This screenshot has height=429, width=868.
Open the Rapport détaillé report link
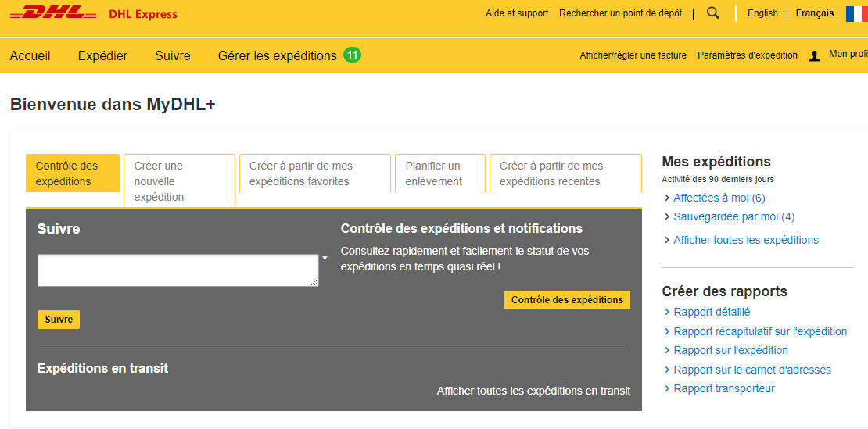[x=712, y=312]
